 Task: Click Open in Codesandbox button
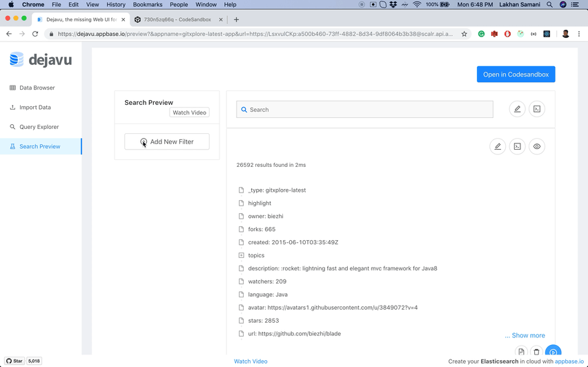coord(516,75)
